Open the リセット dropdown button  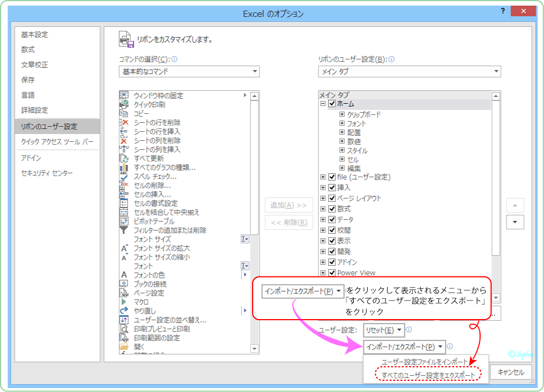[x=383, y=330]
